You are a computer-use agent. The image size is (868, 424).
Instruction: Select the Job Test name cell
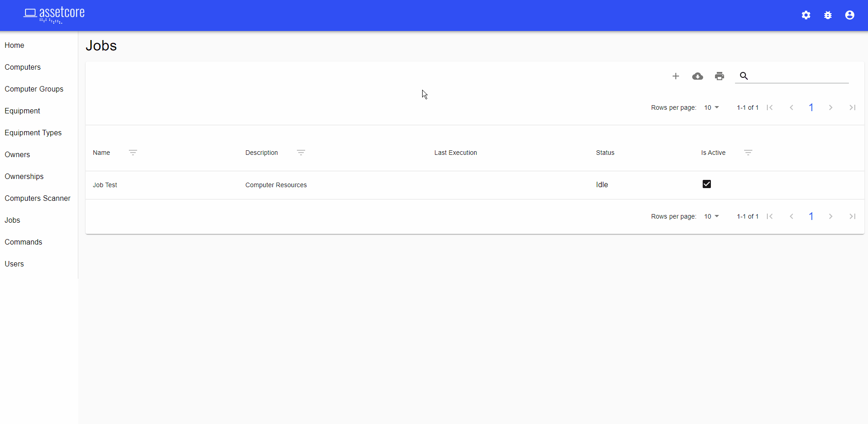click(x=105, y=185)
